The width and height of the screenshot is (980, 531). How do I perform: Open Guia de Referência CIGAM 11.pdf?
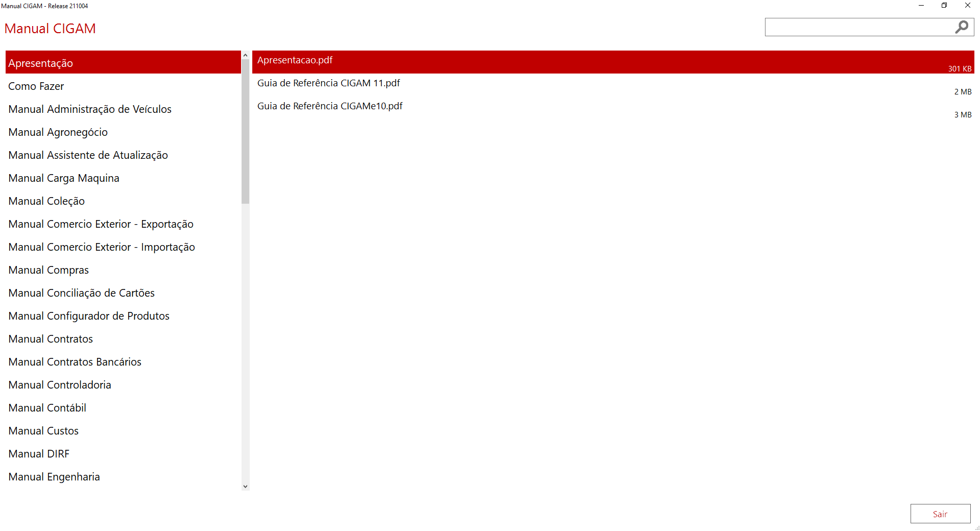click(x=613, y=85)
